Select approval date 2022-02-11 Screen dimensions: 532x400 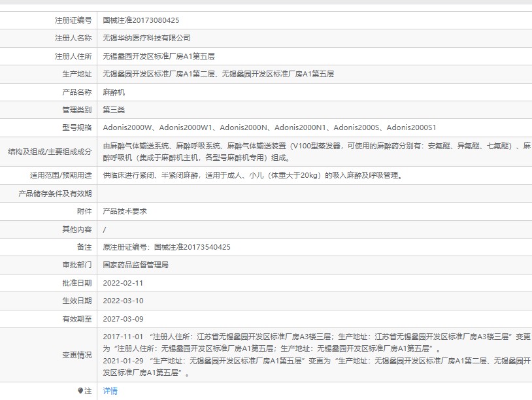[x=123, y=283]
